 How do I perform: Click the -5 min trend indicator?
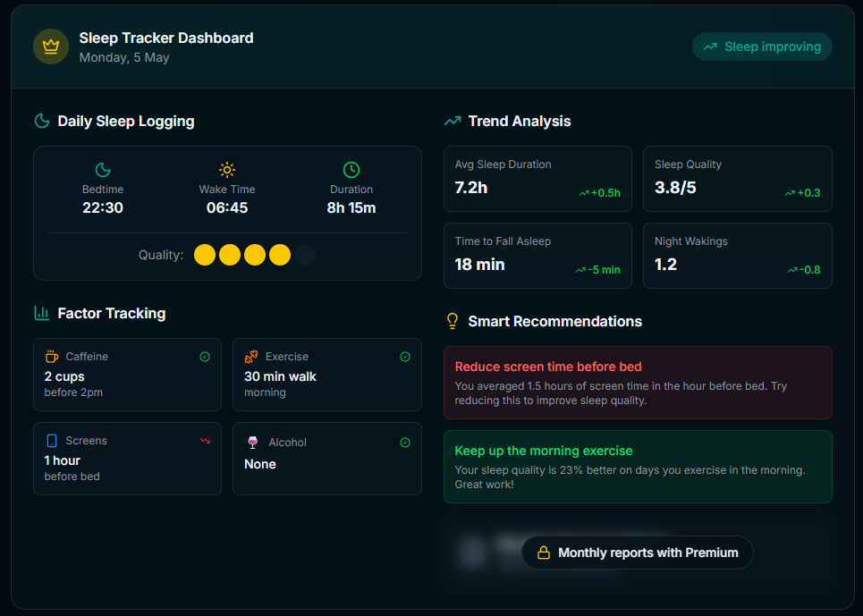point(598,270)
